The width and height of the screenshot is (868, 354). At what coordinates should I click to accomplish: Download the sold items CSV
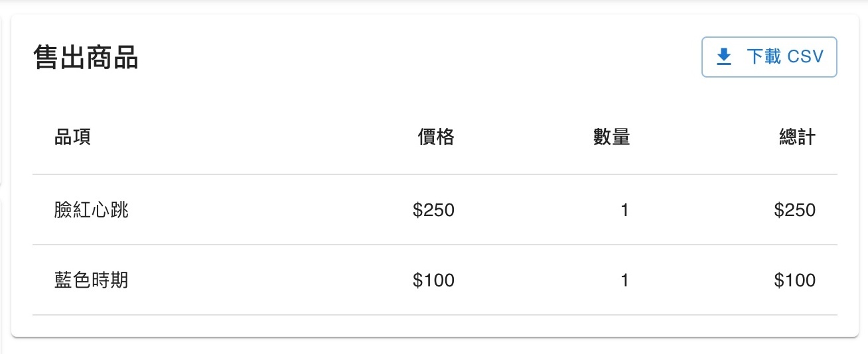(x=769, y=57)
